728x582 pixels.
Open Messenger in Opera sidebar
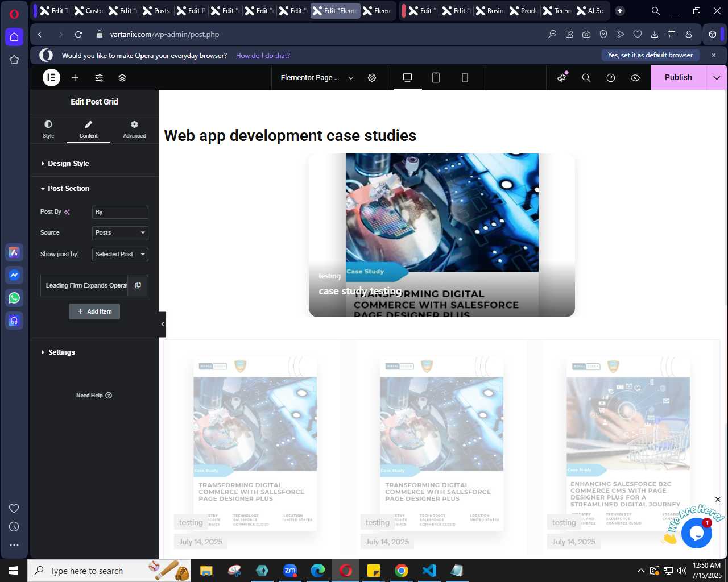click(14, 275)
